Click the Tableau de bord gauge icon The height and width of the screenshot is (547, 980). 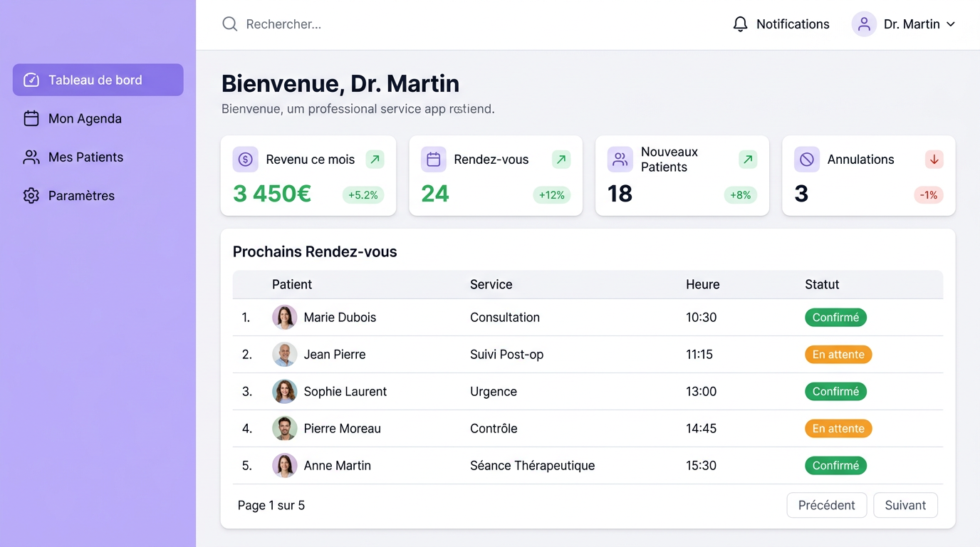[x=31, y=80]
